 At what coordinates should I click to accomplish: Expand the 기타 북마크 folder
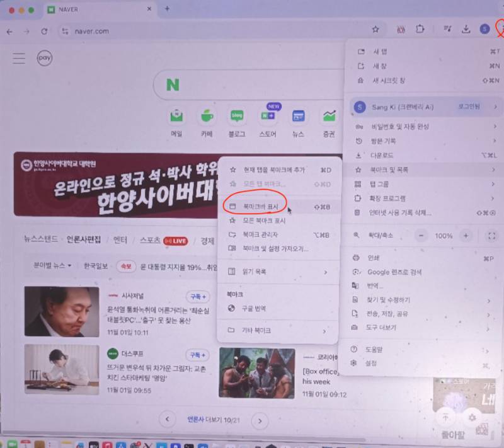(277, 330)
